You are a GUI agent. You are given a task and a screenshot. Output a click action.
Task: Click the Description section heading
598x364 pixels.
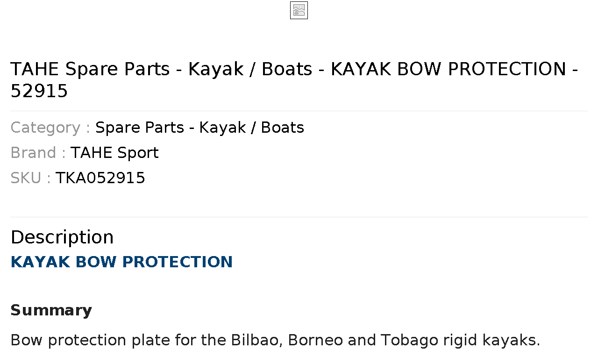(x=62, y=237)
